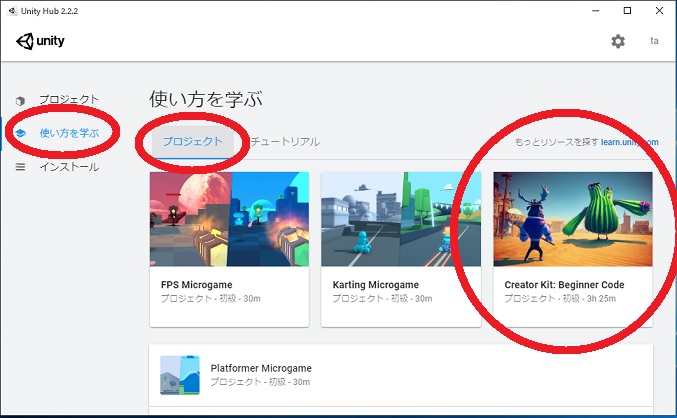Switch to the プロジェクト tab
The width and height of the screenshot is (677, 418).
(192, 142)
